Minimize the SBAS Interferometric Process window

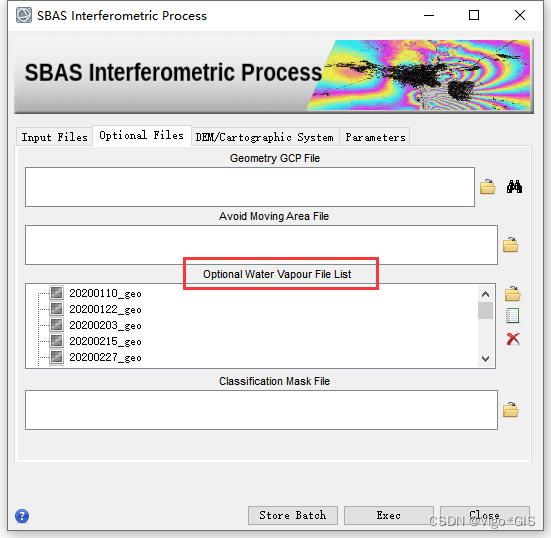(429, 15)
